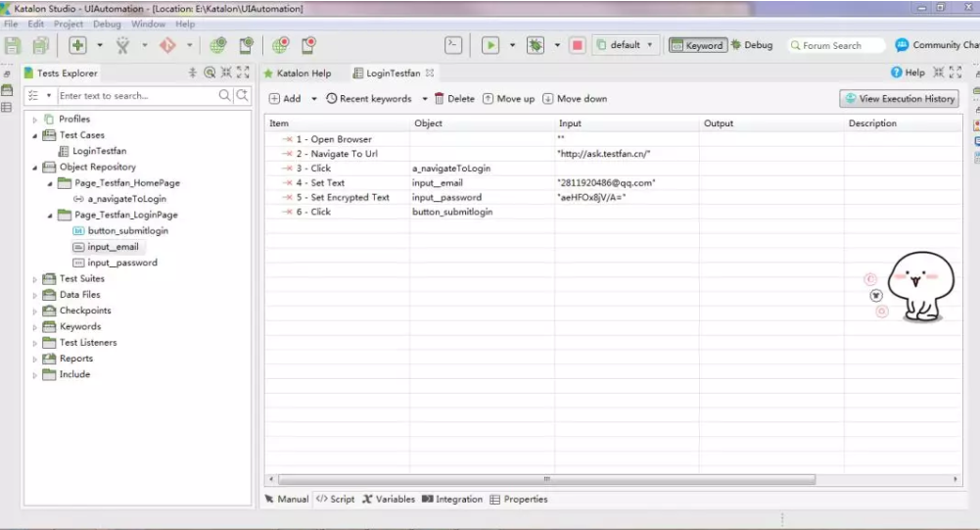Viewport: 980px width, 530px height.
Task: Collapse the Page_Testfan_HomePage folder
Action: (50, 183)
